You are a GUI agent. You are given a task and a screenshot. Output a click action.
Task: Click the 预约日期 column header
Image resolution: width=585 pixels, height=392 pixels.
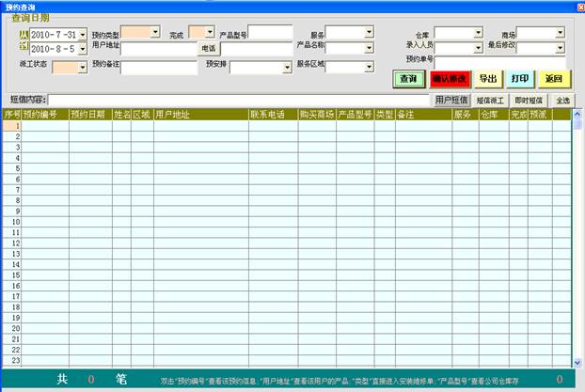pos(90,115)
